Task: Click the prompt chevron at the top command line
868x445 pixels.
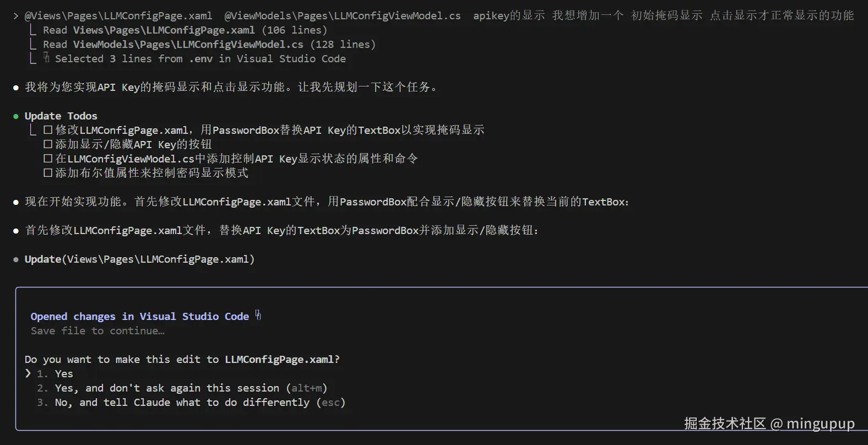Action: 16,15
